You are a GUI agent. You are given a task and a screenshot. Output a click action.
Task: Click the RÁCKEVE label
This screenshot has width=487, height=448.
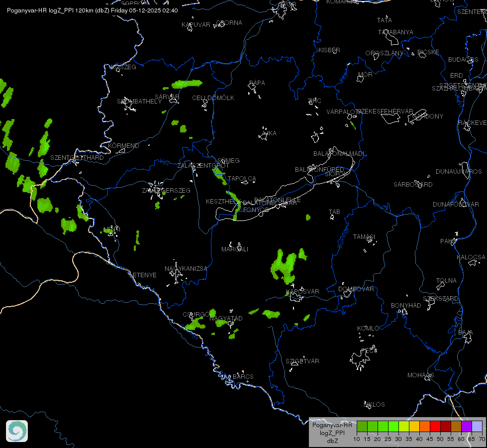pos(473,123)
